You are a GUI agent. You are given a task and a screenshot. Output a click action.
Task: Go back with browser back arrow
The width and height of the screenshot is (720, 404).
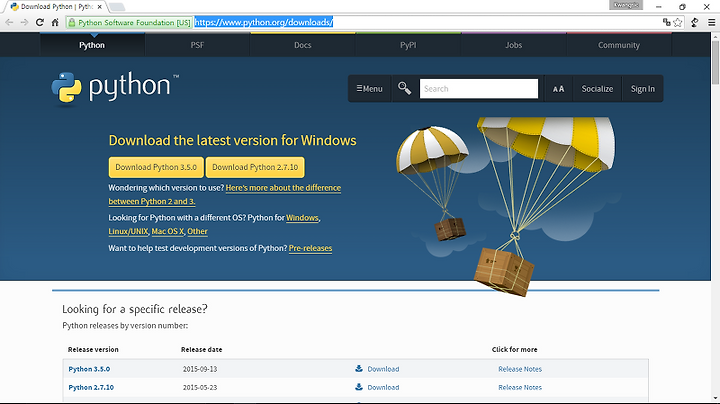[9, 22]
